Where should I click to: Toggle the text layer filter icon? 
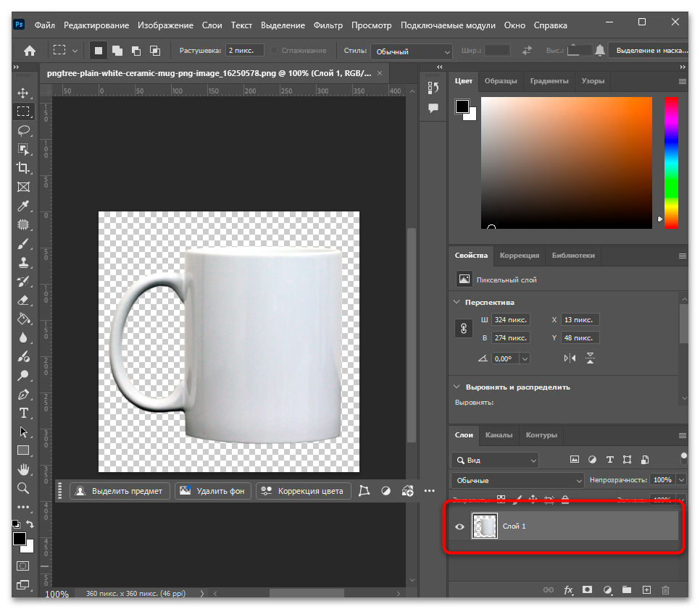pos(610,460)
